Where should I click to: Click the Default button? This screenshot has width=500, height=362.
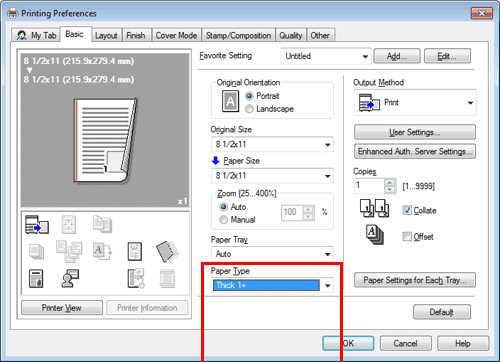click(x=442, y=312)
